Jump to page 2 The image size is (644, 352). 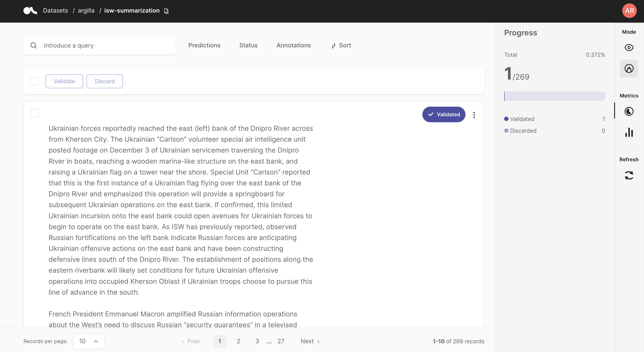(238, 341)
